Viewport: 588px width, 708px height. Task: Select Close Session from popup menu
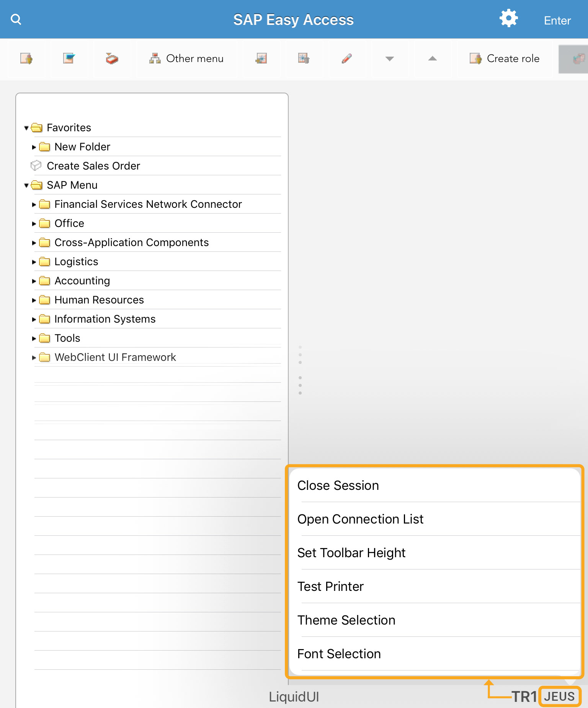tap(338, 485)
